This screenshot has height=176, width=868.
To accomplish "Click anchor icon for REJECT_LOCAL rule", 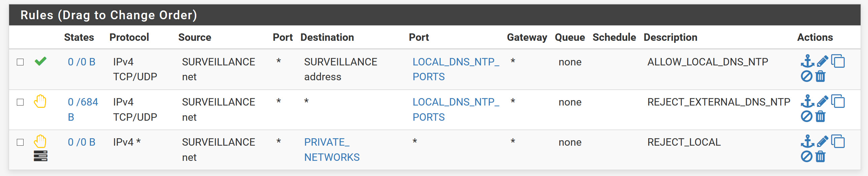I will [807, 141].
